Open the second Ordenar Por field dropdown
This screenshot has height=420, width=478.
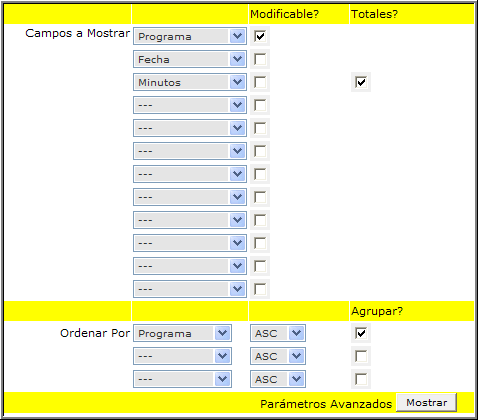(x=182, y=356)
